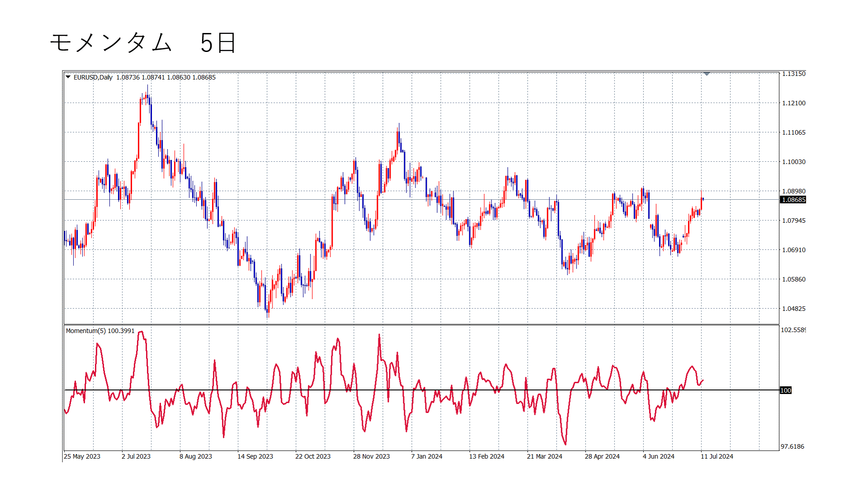Click the 102.558 momentum scale label

793,330
